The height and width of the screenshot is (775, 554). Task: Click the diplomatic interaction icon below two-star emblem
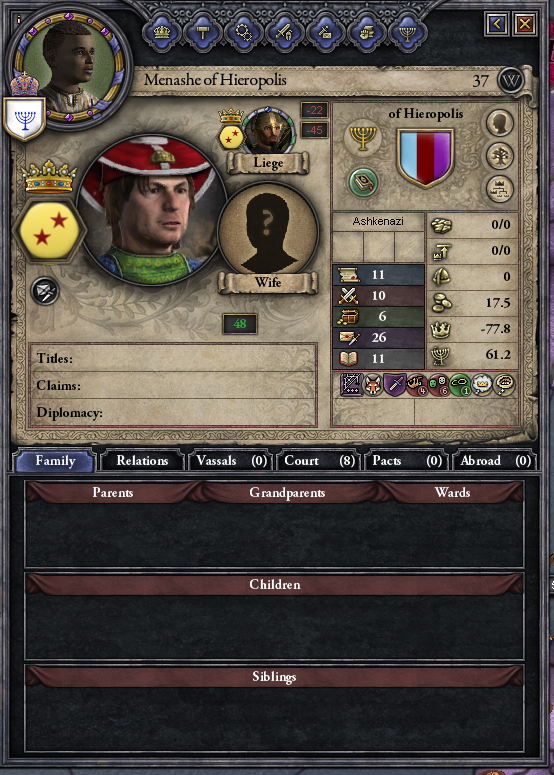(44, 291)
